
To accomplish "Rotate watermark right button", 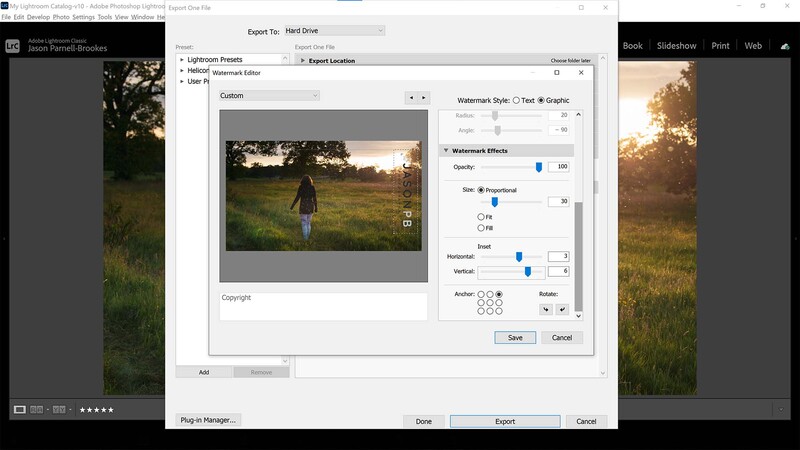I will [x=562, y=309].
